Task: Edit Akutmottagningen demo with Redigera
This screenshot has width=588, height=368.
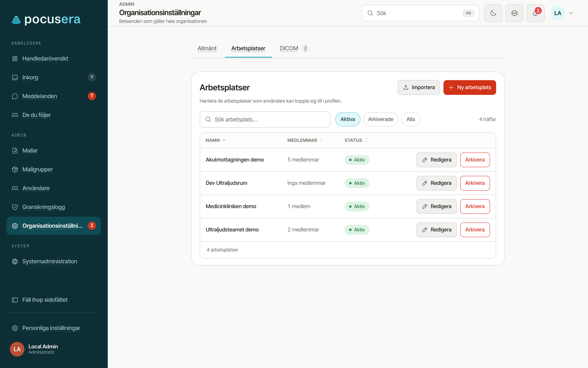Action: [x=437, y=160]
